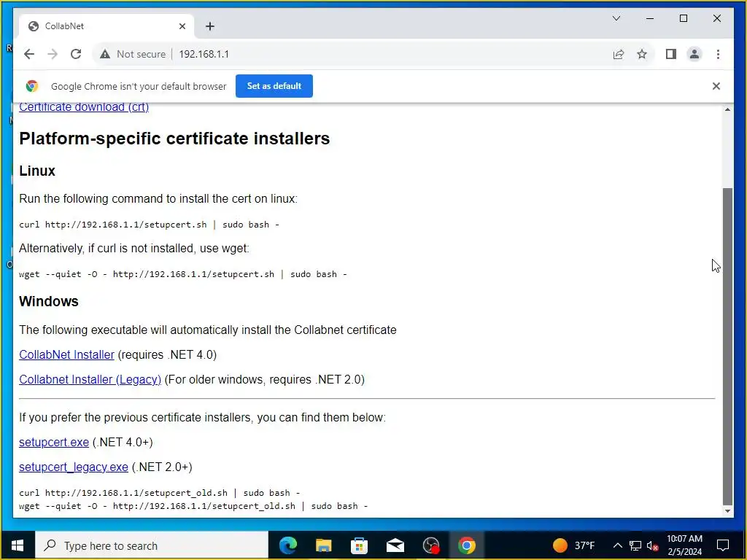This screenshot has height=560, width=747.
Task: Click the page's vertical scrollbar thumb
Action: pyautogui.click(x=727, y=346)
